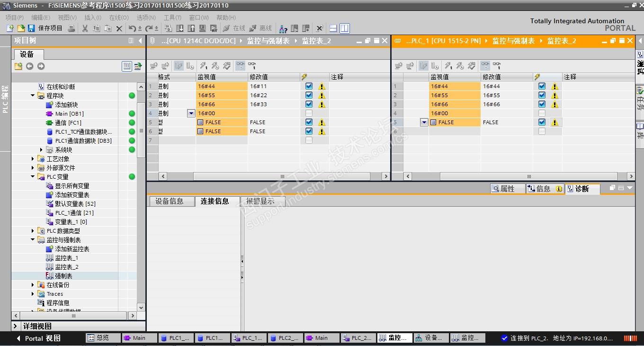Open the 总览 taskbar button

point(102,338)
